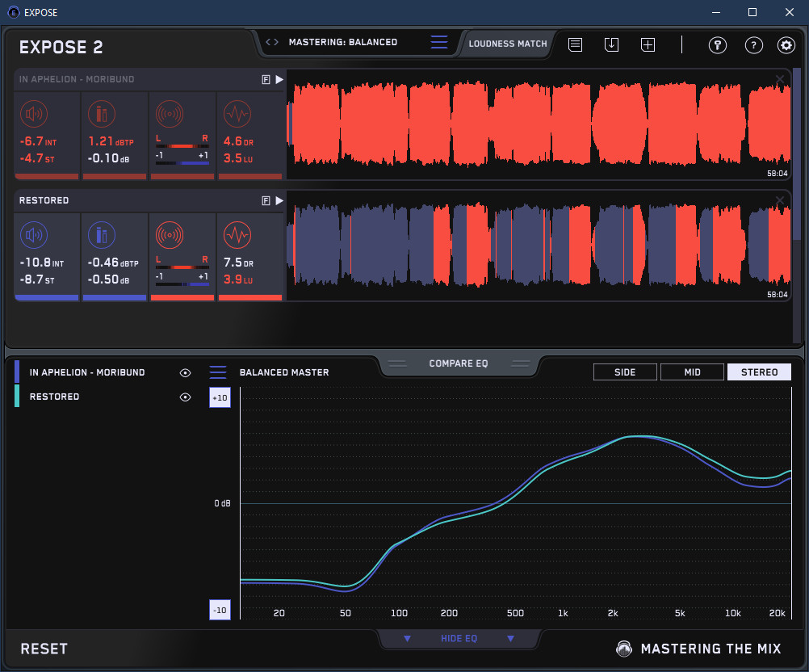Remove the Restored waveform with X
The width and height of the screenshot is (809, 672).
coord(780,200)
